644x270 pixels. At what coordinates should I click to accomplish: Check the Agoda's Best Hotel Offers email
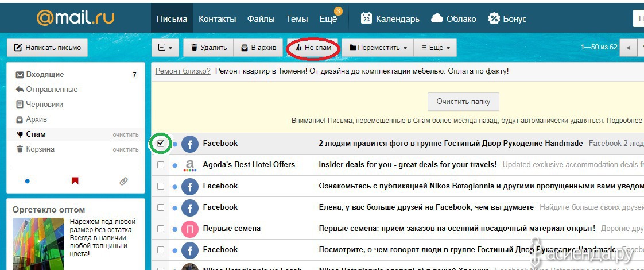[161, 165]
